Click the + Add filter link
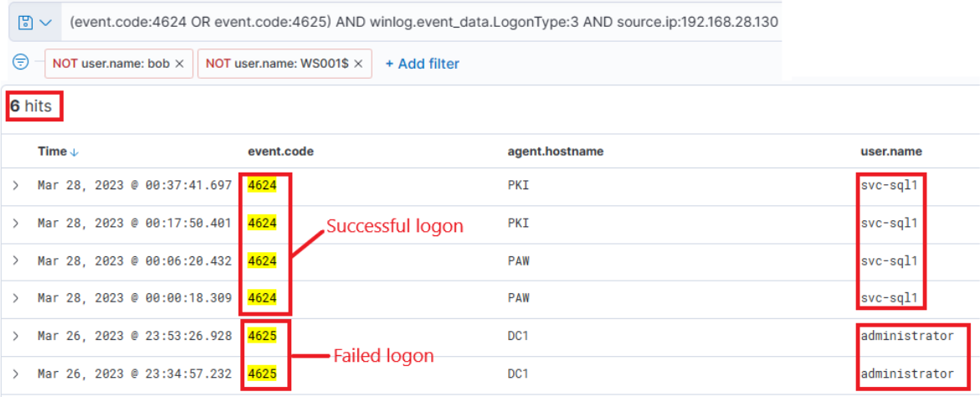 [x=422, y=64]
